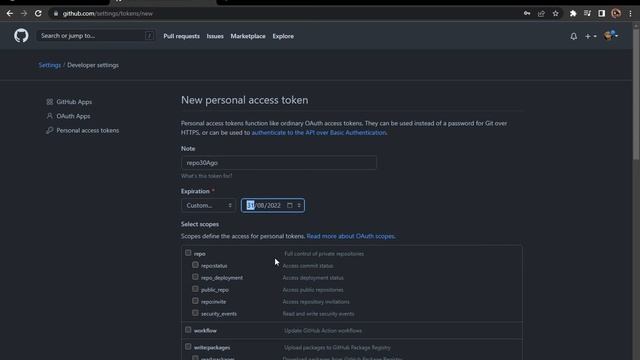This screenshot has width=640, height=360.
Task: Open the plus create-new dropdown
Action: 591,36
